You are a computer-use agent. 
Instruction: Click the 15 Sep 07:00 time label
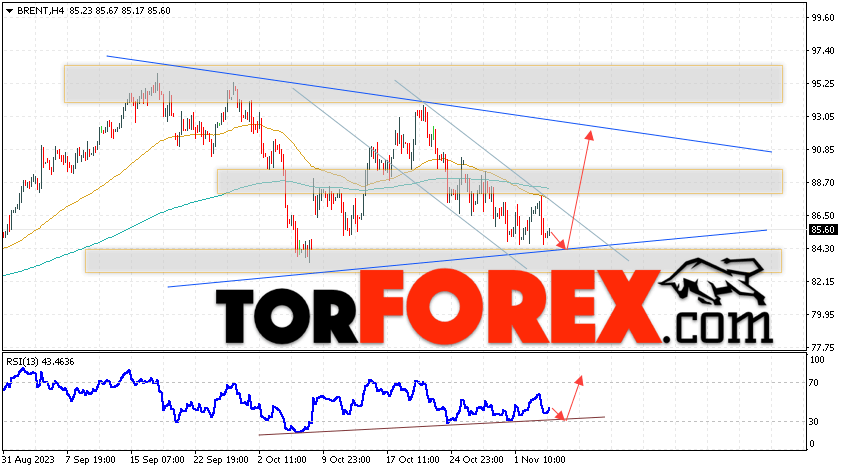(157, 460)
